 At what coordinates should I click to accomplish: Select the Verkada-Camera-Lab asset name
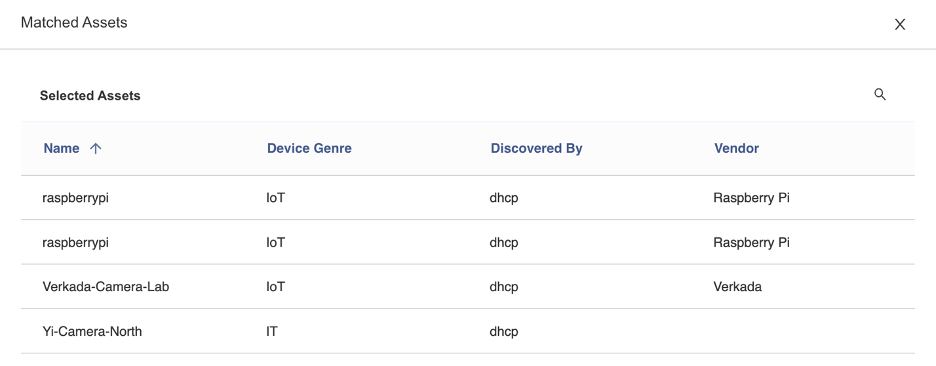tap(106, 287)
